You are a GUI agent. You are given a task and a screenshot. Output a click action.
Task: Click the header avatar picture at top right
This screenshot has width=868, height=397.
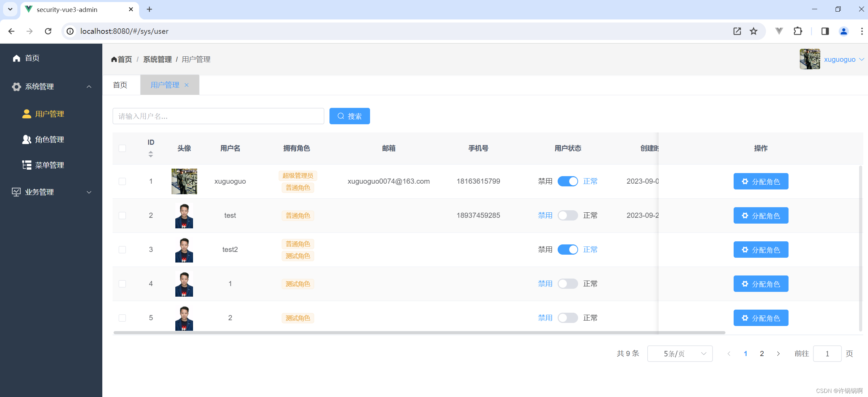point(810,59)
